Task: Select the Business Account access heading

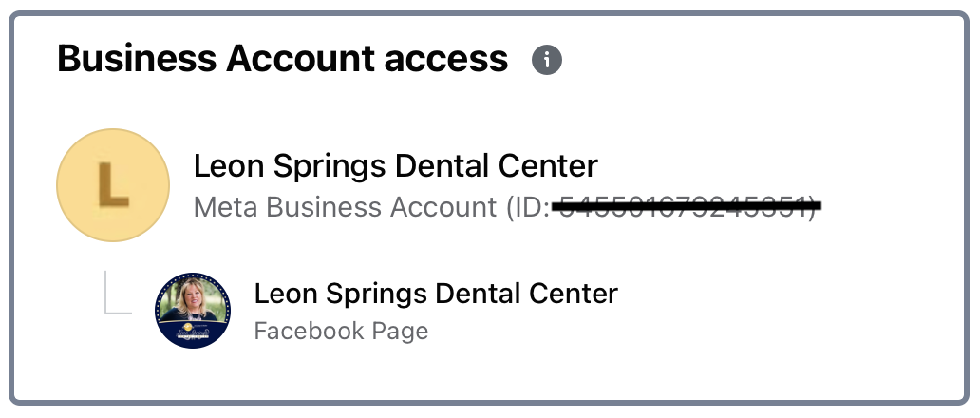Action: (282, 59)
